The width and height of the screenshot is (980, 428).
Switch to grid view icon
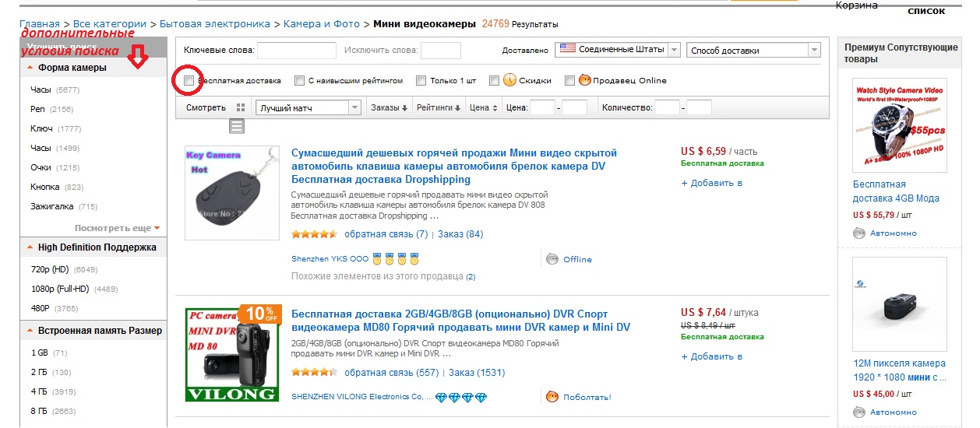coord(241,107)
